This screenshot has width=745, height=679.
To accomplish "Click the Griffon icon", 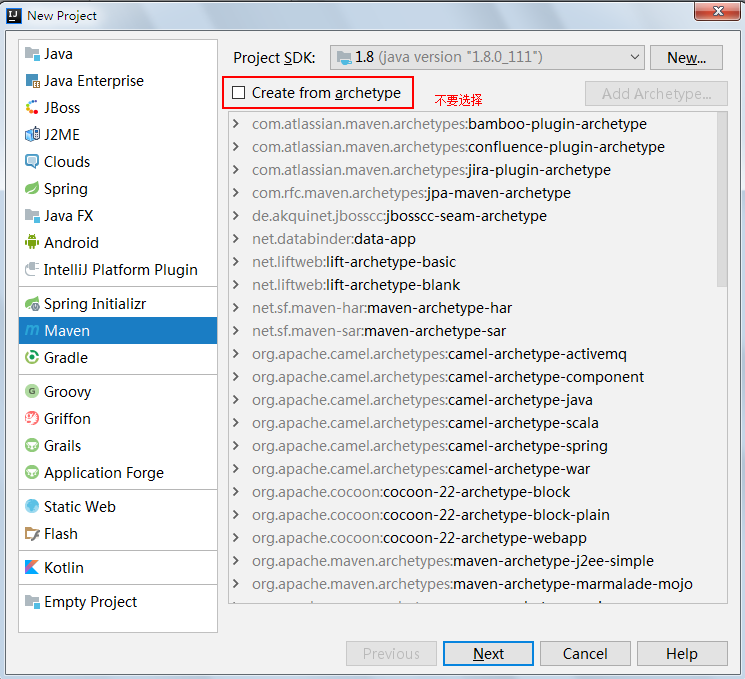I will click(32, 419).
